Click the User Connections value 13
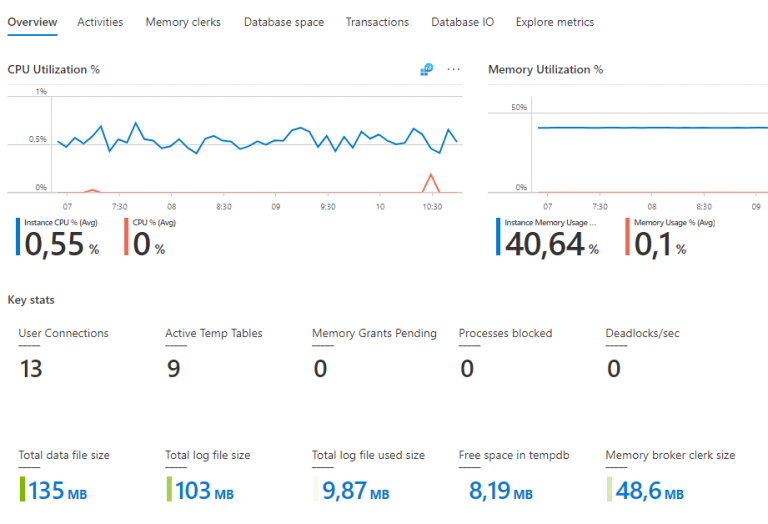The height and width of the screenshot is (524, 768). click(31, 369)
